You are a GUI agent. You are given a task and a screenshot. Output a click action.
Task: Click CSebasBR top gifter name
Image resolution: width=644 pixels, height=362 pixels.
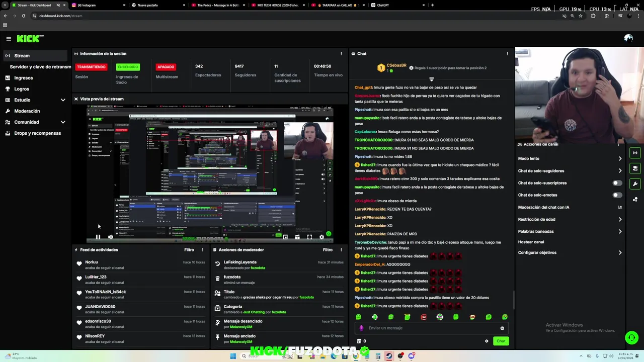[396, 65]
